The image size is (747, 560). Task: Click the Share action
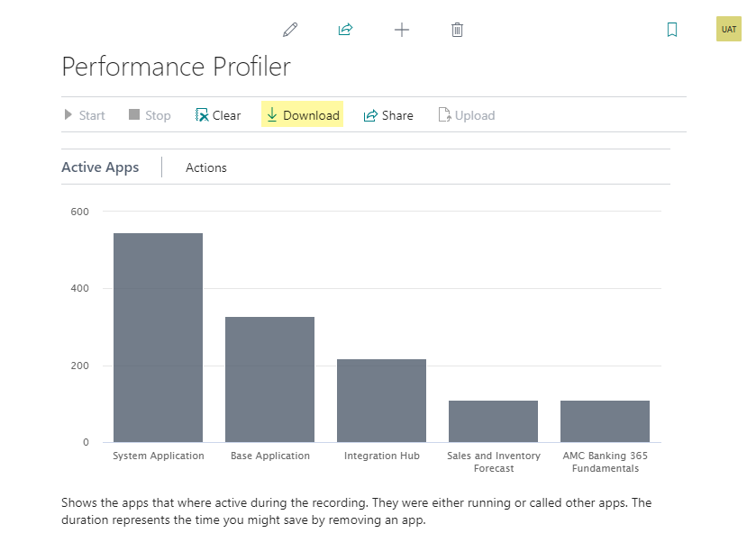pos(388,115)
